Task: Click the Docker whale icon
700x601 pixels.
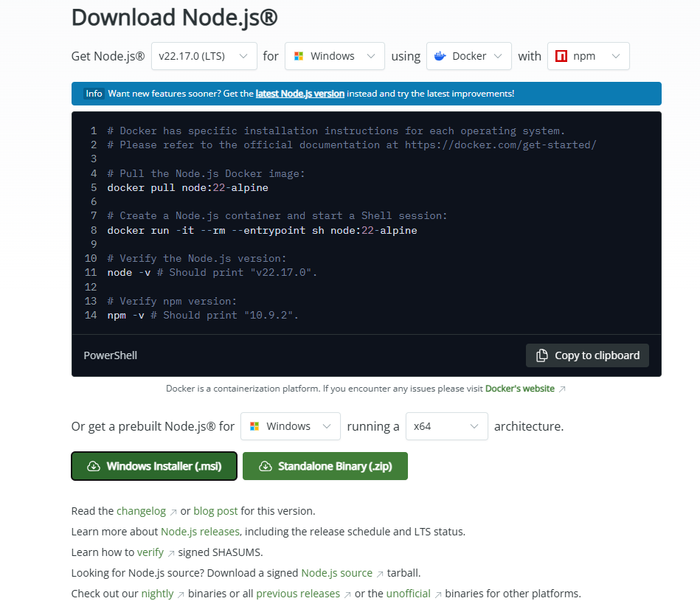Action: (440, 55)
